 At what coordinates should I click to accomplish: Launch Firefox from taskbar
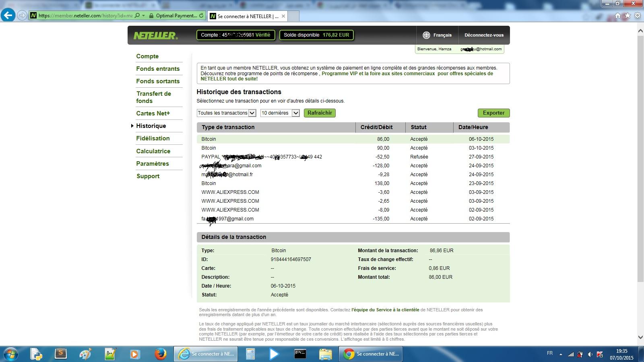coord(160,354)
